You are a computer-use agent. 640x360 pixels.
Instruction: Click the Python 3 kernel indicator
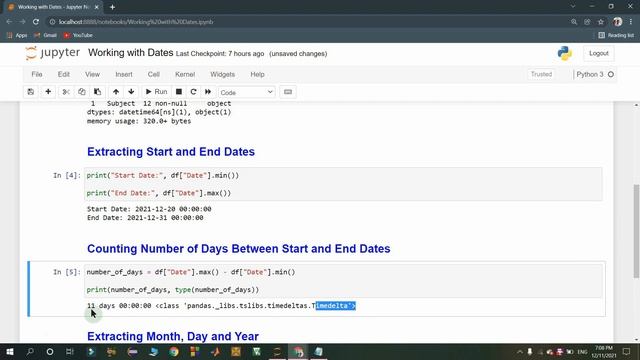tap(590, 74)
